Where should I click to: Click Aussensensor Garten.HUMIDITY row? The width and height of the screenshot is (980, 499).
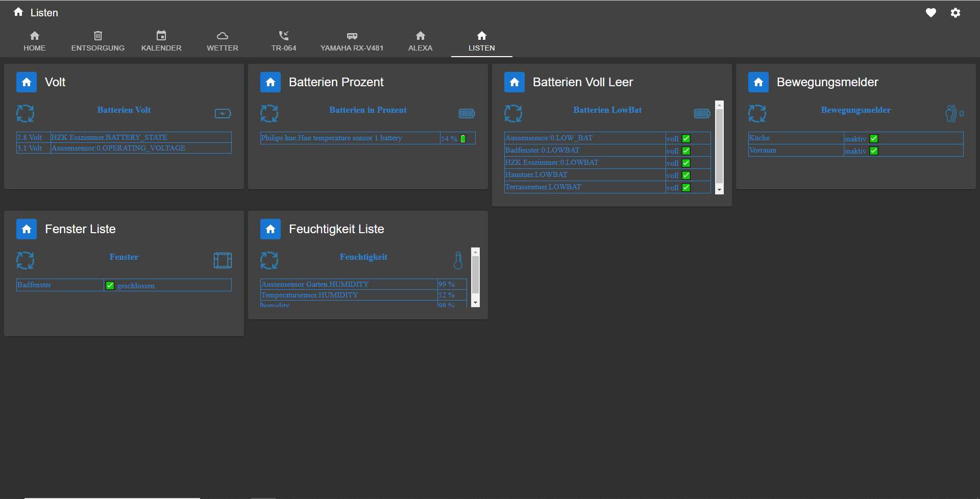coord(363,284)
